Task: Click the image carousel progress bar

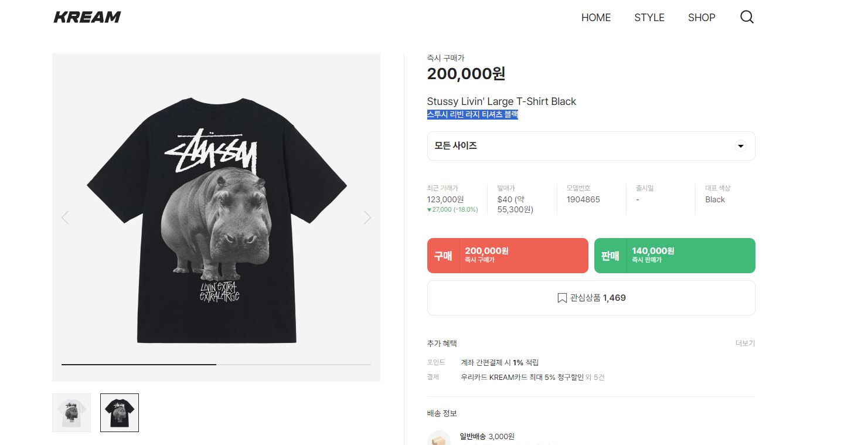Action: (216, 364)
